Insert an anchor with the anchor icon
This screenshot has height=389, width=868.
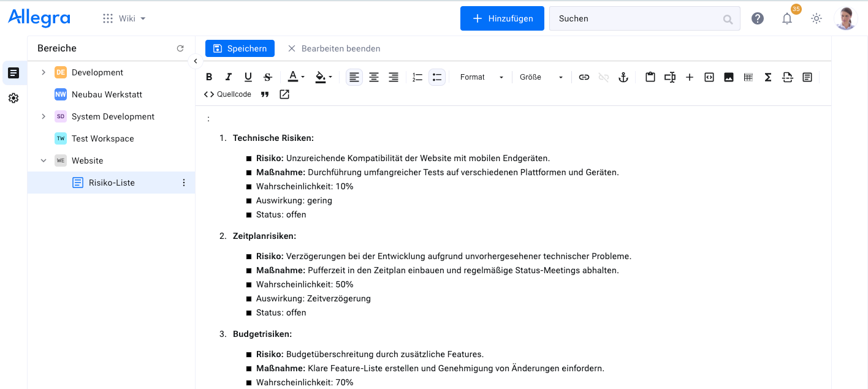pos(623,77)
